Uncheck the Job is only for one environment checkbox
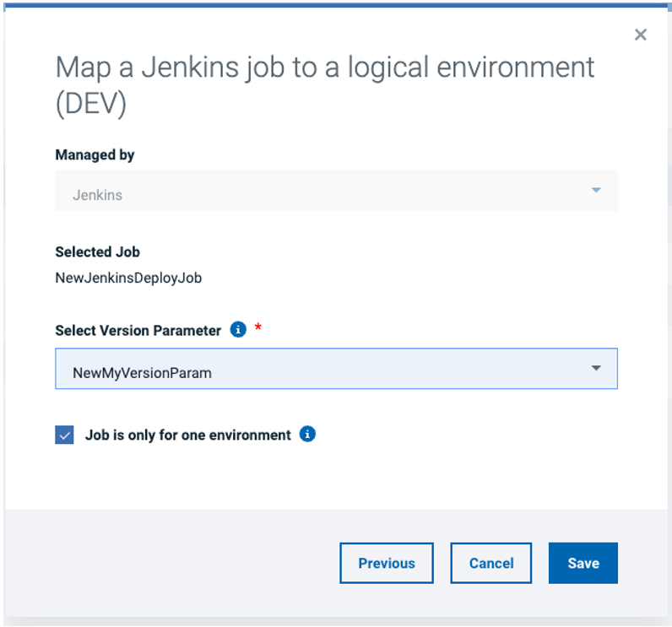Image resolution: width=672 pixels, height=627 pixels. (65, 435)
